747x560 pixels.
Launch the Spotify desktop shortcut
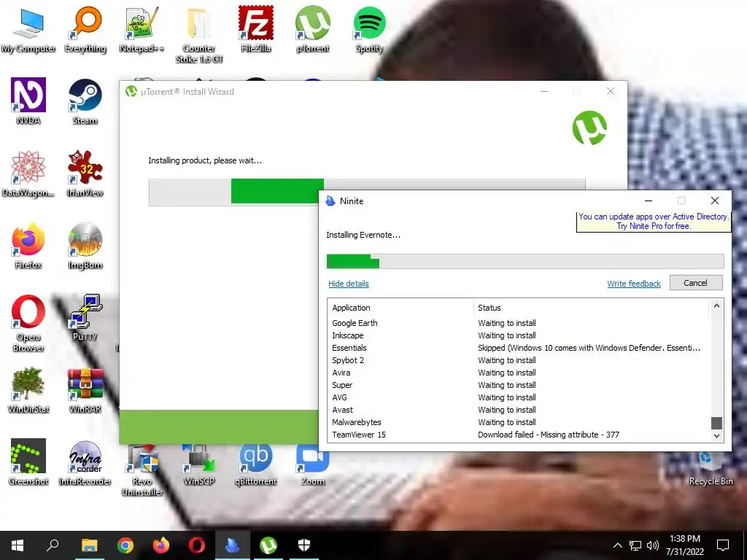[x=369, y=29]
